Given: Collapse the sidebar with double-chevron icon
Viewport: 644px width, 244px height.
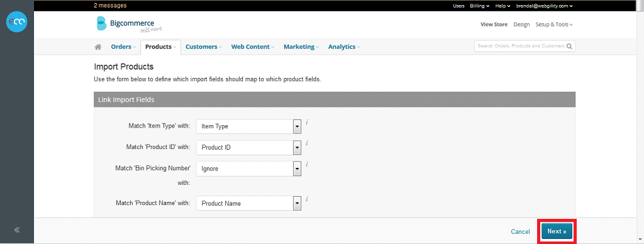Looking at the screenshot, I should click(17, 230).
